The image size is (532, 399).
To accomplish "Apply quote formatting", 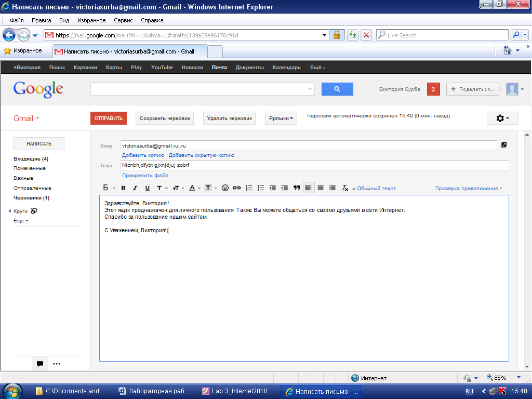I will [297, 188].
